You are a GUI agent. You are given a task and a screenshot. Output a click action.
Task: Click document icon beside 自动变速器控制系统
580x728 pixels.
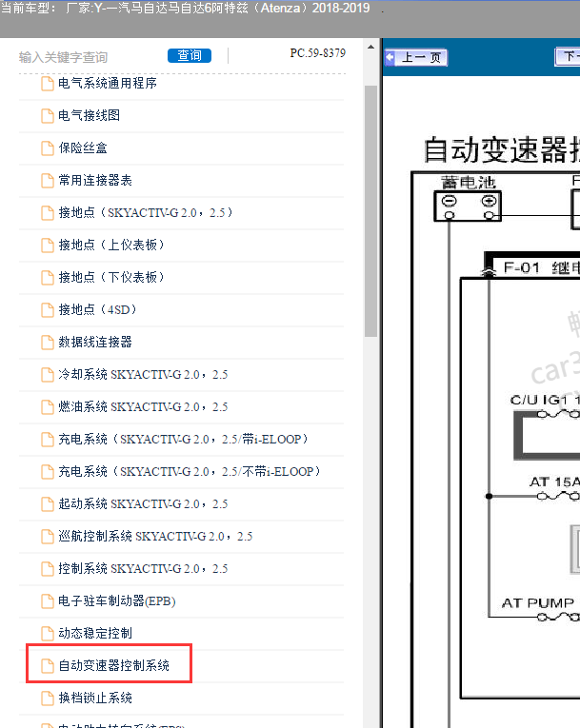tap(48, 666)
